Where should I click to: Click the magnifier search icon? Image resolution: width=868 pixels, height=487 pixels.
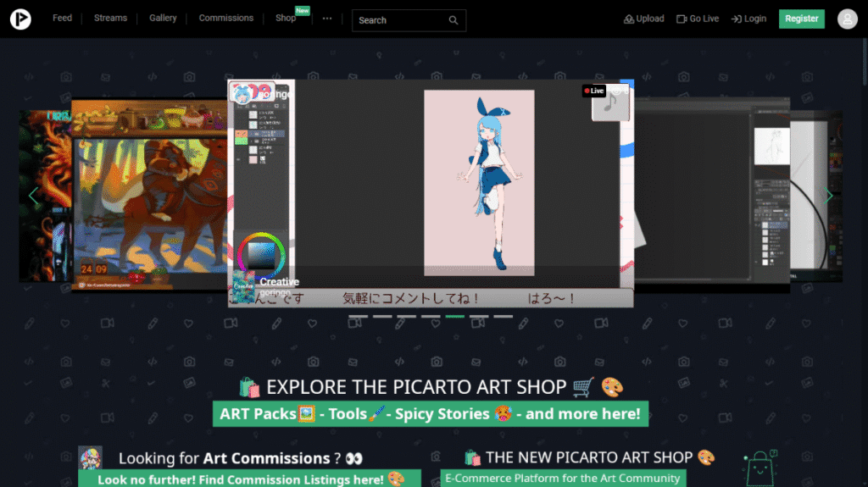453,20
